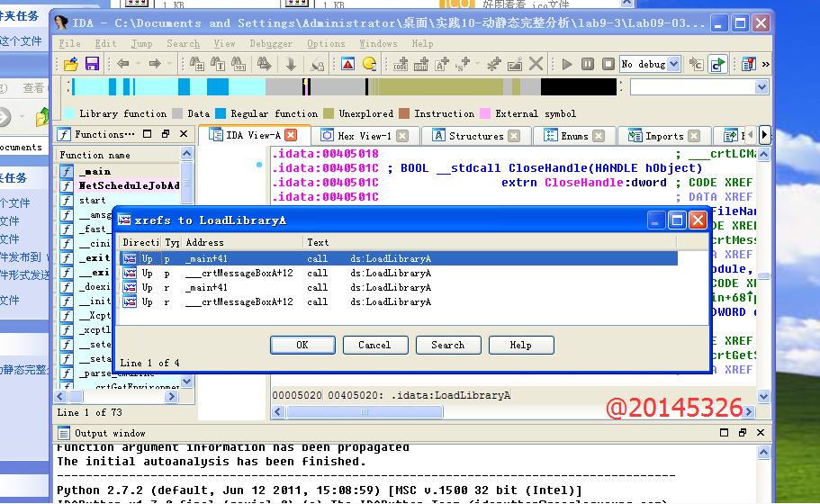
Task: Click the Pause process toolbar icon
Action: [x=587, y=64]
